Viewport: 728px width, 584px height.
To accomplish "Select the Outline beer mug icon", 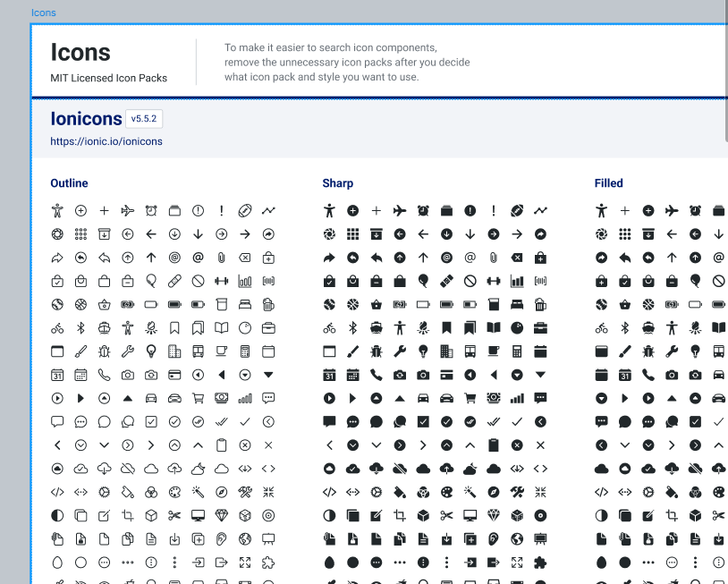I will pos(268,305).
